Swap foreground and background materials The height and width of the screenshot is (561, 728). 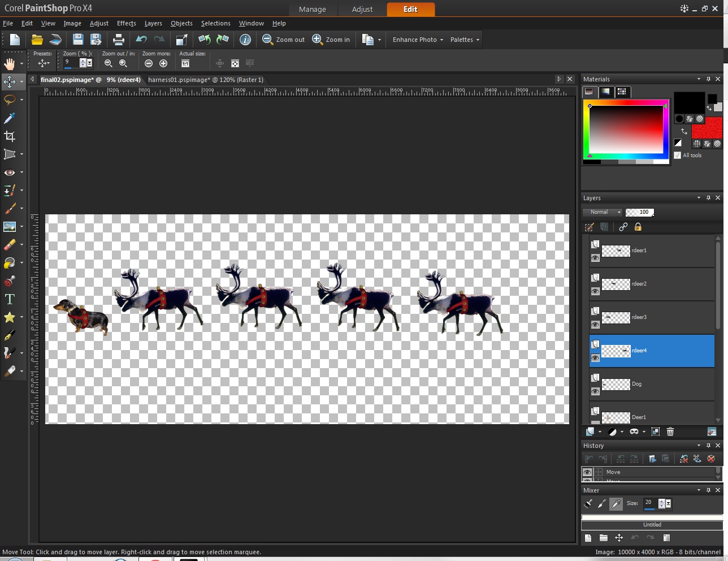684,131
